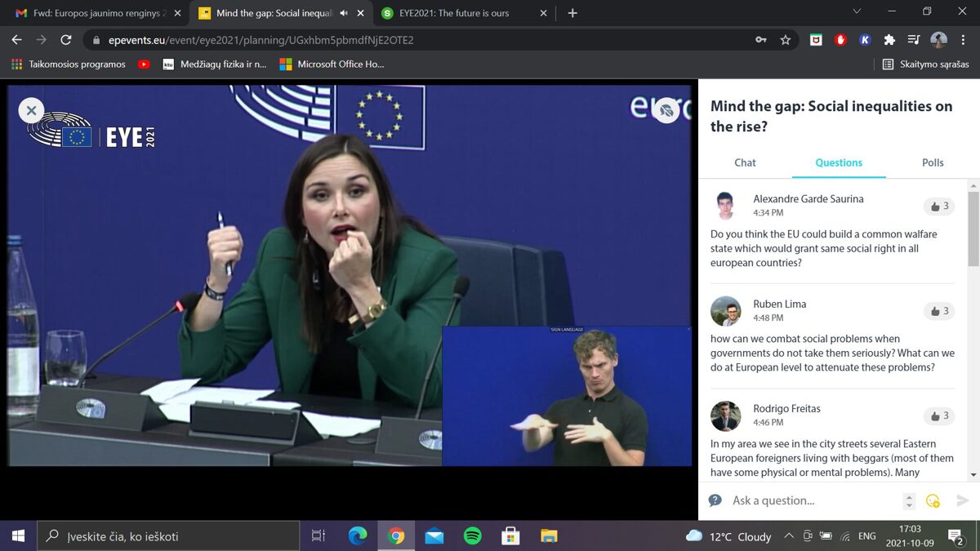The image size is (980, 551).
Task: Open Spotify from the taskbar
Action: pyautogui.click(x=472, y=536)
